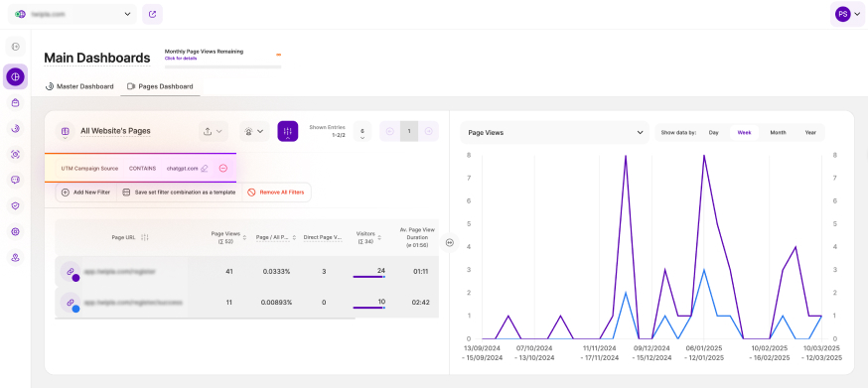Open the website selector dropdown
This screenshot has height=388, width=868.
72,15
